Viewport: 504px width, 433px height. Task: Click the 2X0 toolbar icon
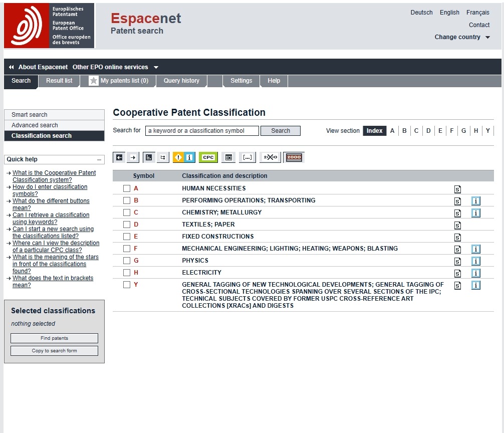271,157
